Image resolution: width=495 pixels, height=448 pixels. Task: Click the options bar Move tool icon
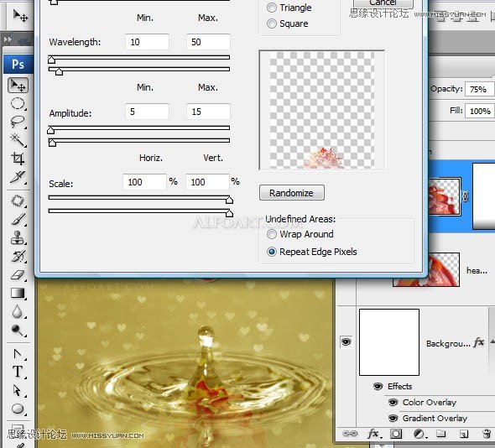20,15
